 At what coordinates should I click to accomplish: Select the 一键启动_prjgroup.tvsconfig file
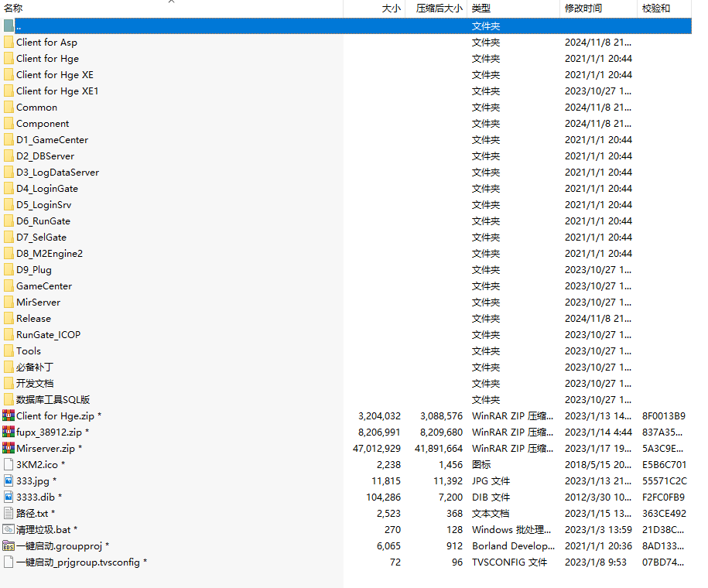[x=77, y=562]
